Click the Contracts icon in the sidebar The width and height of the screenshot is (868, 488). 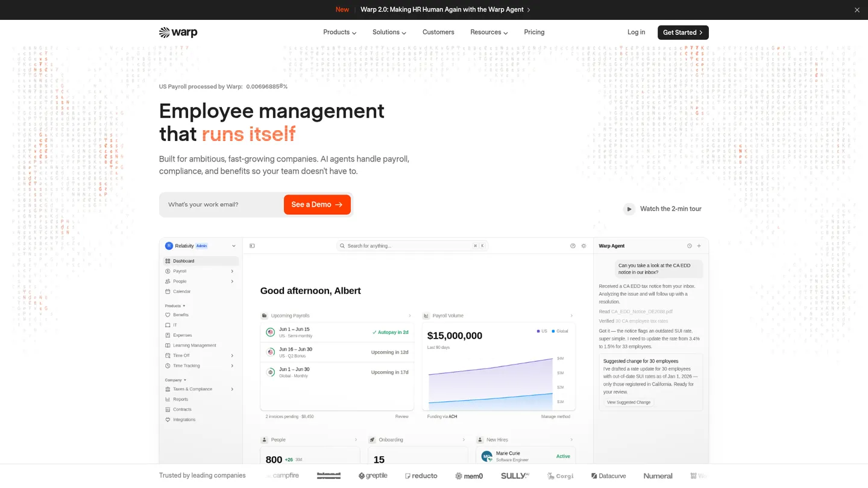tap(168, 410)
